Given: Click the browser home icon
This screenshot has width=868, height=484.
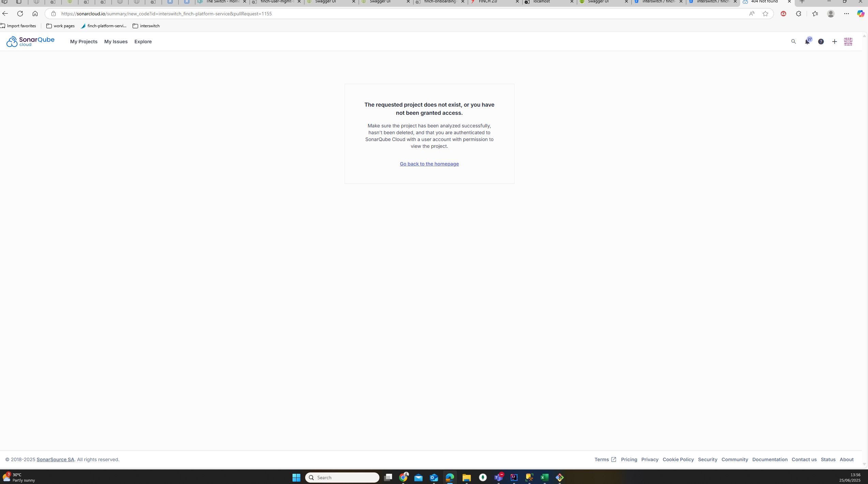Looking at the screenshot, I should [x=35, y=14].
